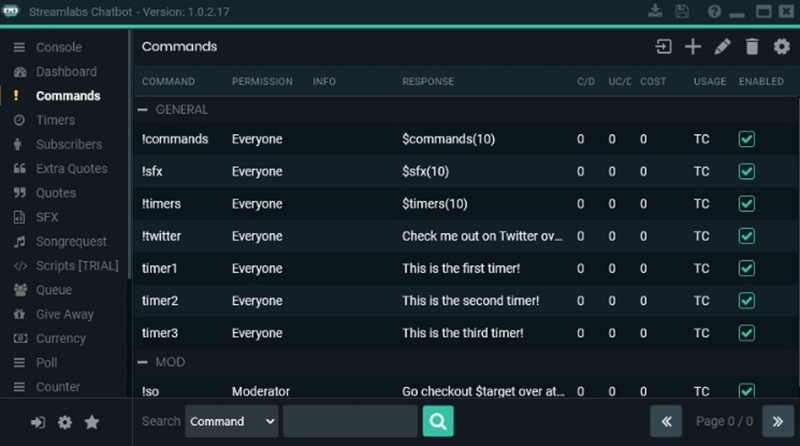Image resolution: width=800 pixels, height=446 pixels.
Task: Click 'This is the first timer!' response
Action: point(461,268)
